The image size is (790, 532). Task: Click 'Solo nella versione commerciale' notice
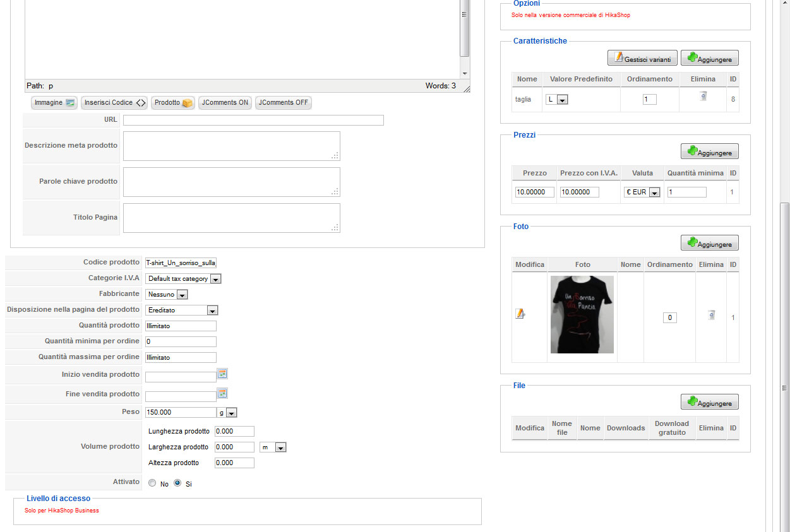point(572,15)
